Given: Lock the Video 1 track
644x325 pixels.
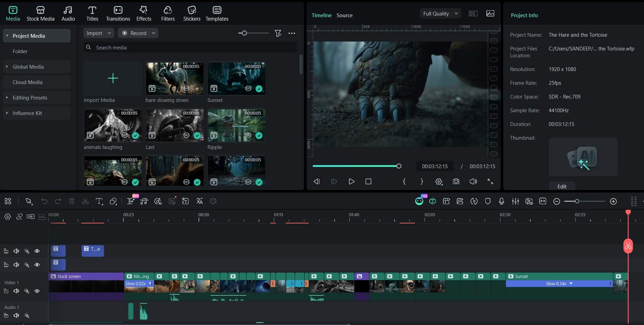Looking at the screenshot, I should (6, 291).
